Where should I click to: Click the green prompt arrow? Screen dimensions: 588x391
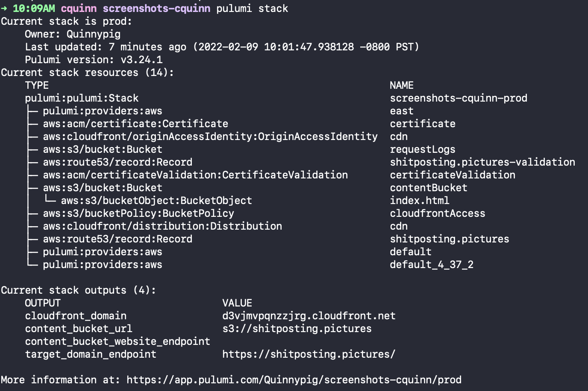click(4, 9)
